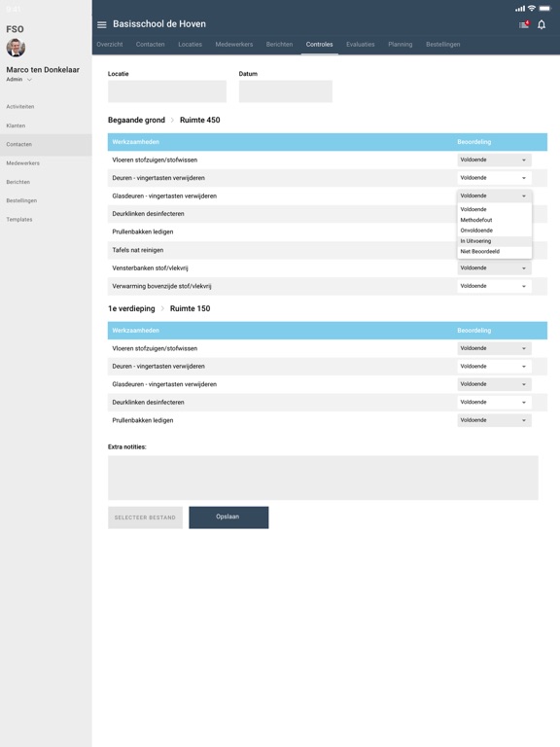Click the Extra notities text area
Image resolution: width=560 pixels, height=747 pixels.
[x=323, y=478]
